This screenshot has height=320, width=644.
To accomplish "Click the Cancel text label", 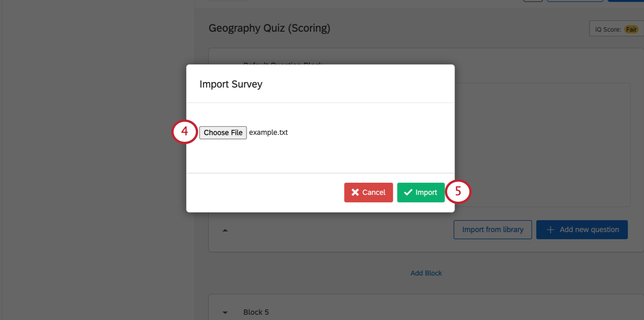I will [374, 192].
